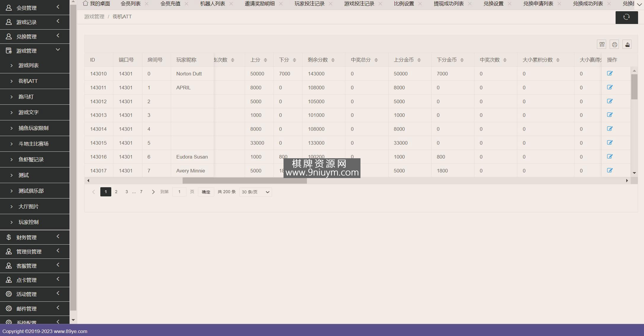Screen dimensions: 644x336
Task: Edit row 143017 with pencil icon
Action: [x=610, y=170]
